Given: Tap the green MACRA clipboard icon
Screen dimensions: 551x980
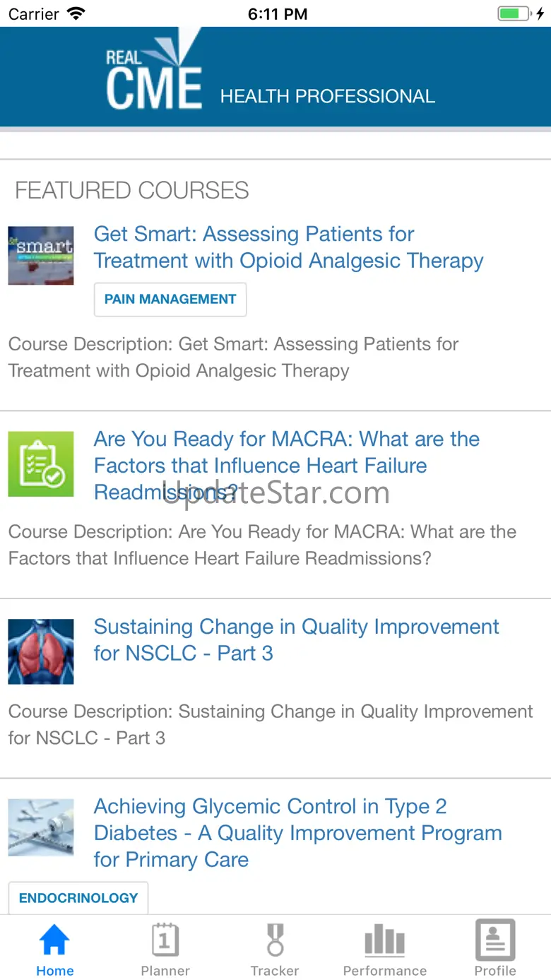Looking at the screenshot, I should click(x=41, y=464).
